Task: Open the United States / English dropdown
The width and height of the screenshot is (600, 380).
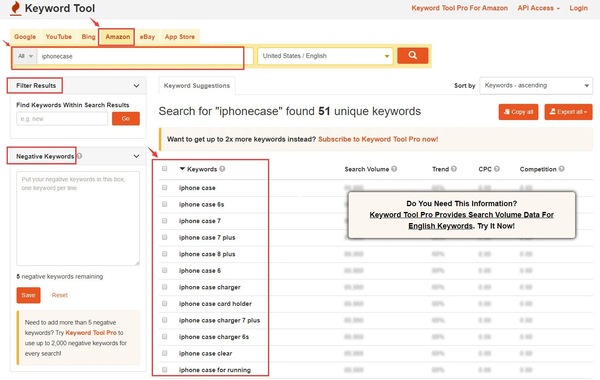Action: [x=325, y=56]
